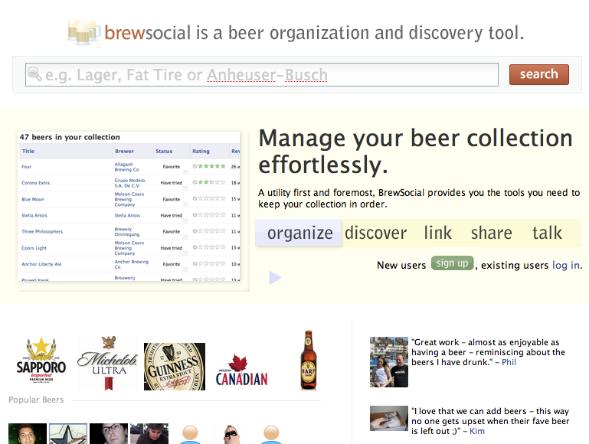The height and width of the screenshot is (444, 589).
Task: Follow the log in link
Action: (566, 265)
